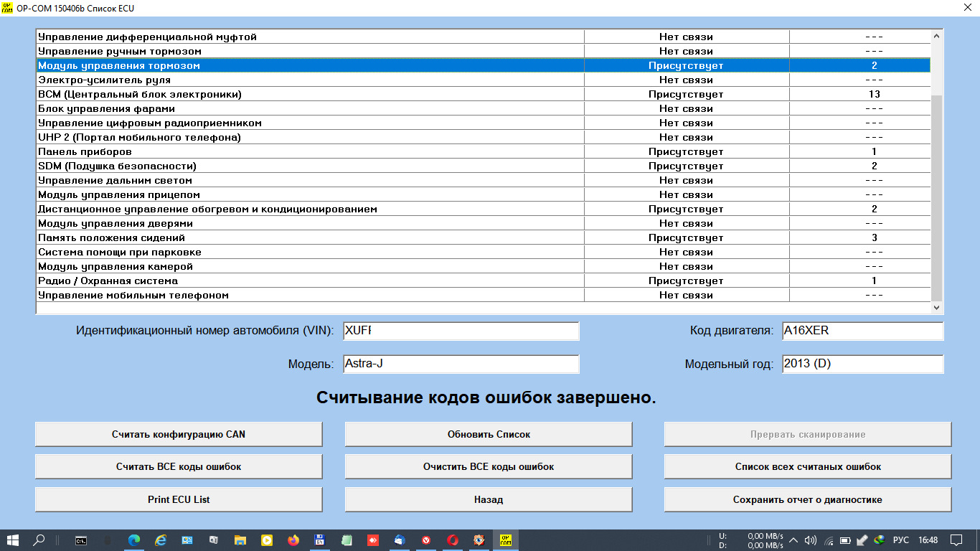
Task: Click 'Считать ВСЕ коды ошибок' button
Action: [179, 467]
